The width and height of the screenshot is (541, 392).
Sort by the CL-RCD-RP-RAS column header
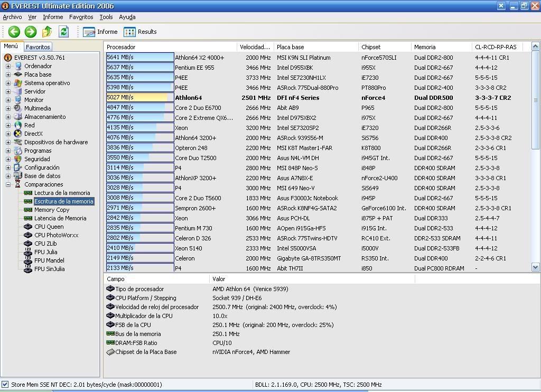(497, 47)
